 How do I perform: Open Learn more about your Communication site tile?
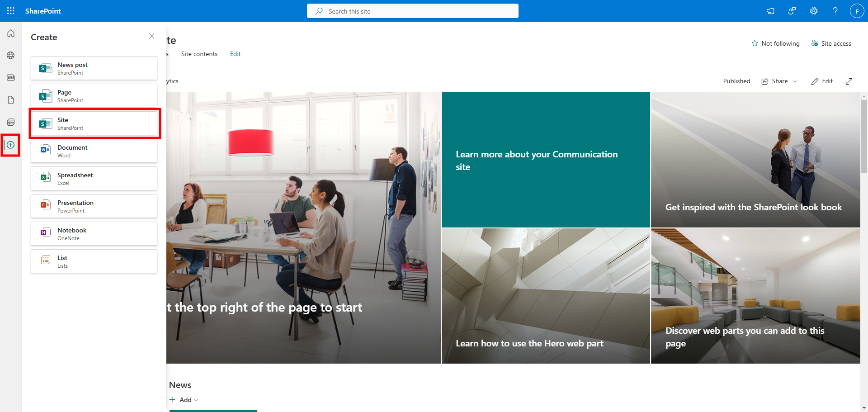tap(546, 160)
